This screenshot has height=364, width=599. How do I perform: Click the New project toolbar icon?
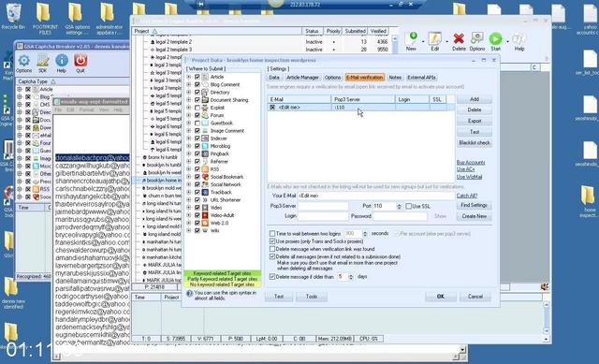412,39
